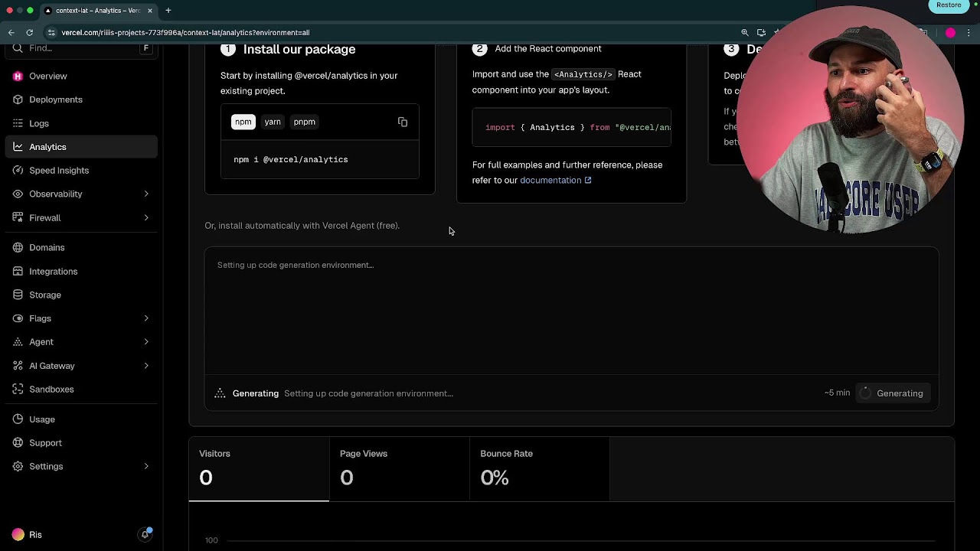Click the Domains globe icon
Image resolution: width=980 pixels, height=551 pixels.
[18, 248]
